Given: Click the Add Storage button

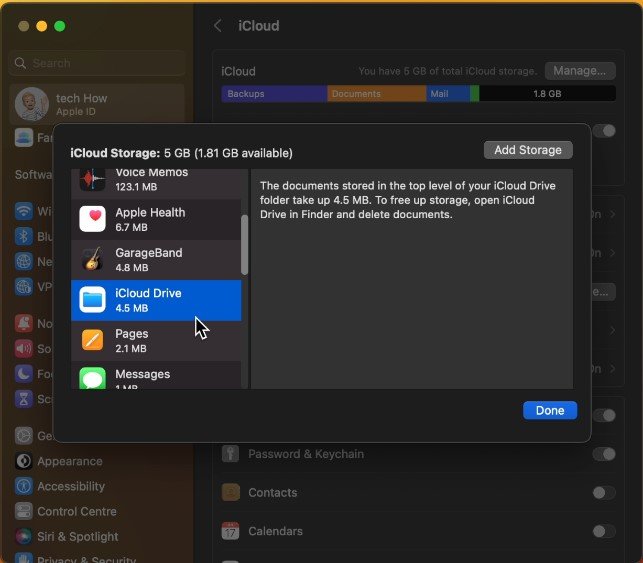Looking at the screenshot, I should click(x=528, y=150).
